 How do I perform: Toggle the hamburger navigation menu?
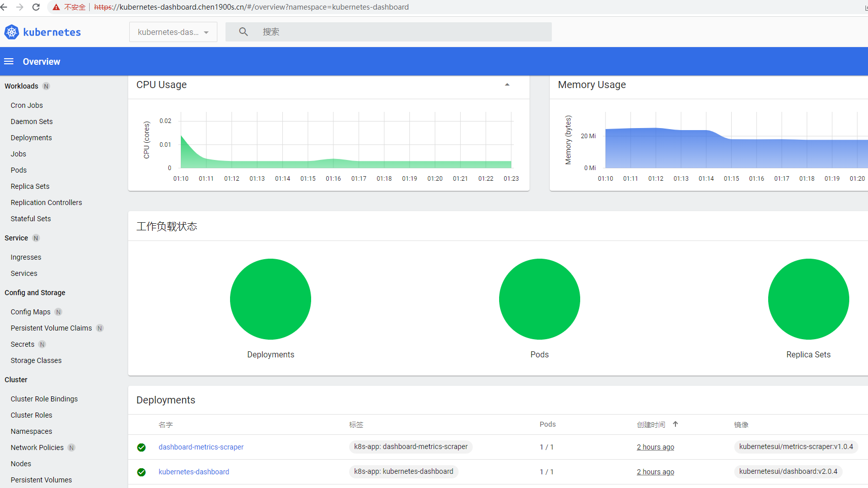pyautogui.click(x=9, y=61)
